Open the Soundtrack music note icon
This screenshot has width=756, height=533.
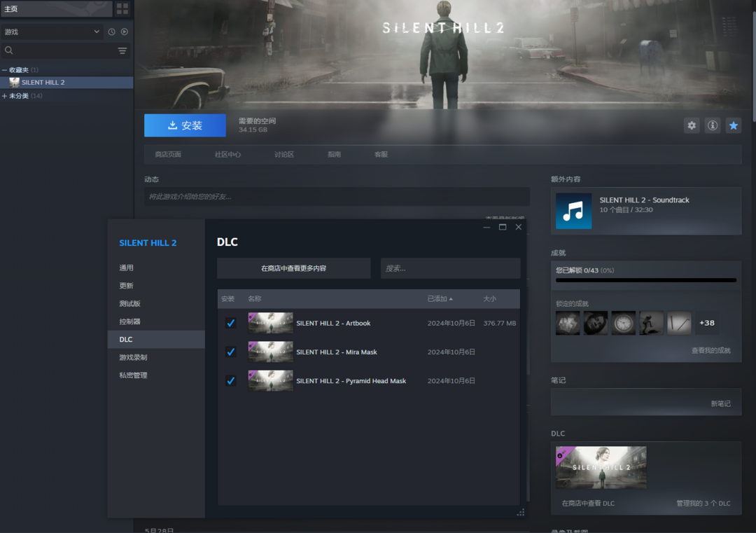[x=573, y=211]
